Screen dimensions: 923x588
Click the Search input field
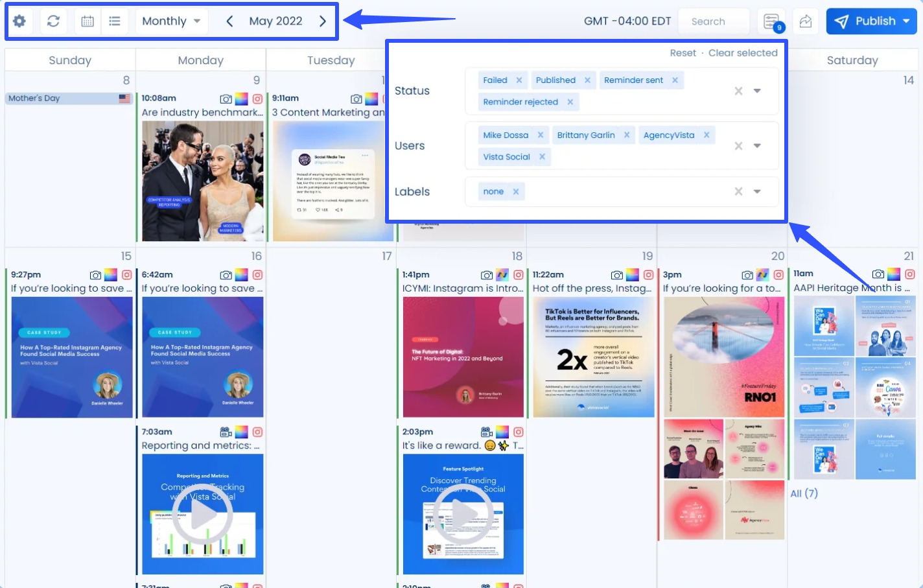tap(714, 21)
